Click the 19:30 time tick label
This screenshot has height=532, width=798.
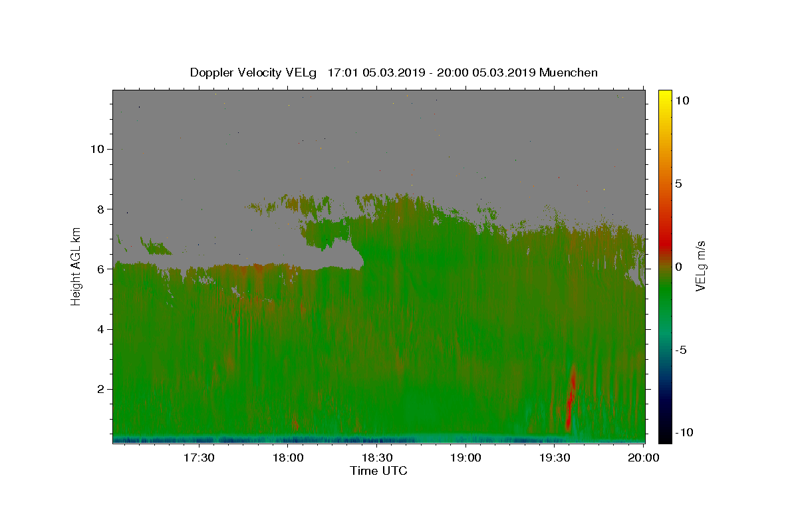(555, 458)
